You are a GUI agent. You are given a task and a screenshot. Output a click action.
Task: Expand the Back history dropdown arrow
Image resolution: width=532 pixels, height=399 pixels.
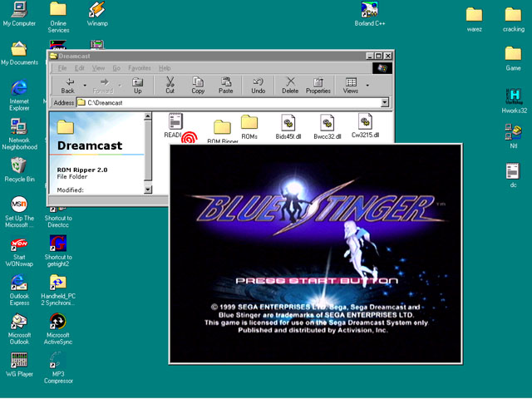85,86
